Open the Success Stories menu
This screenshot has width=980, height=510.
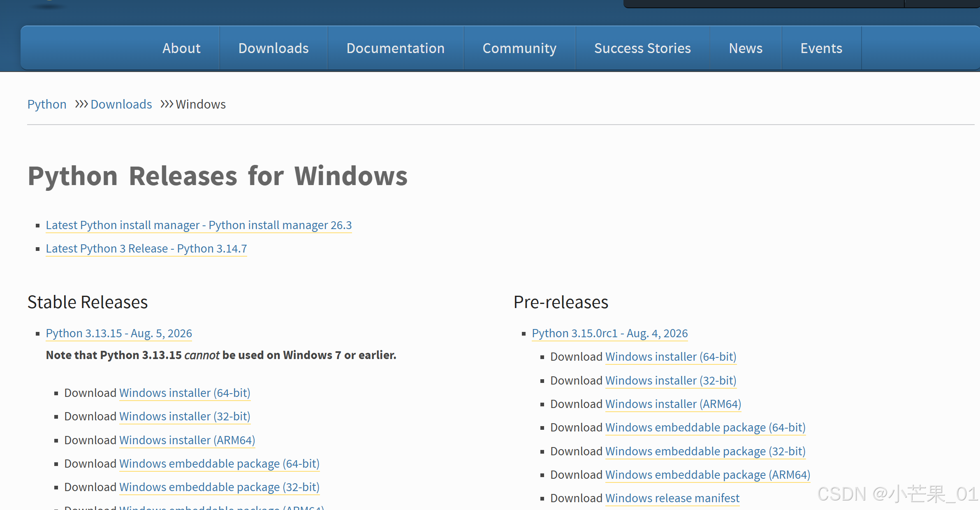tap(642, 48)
